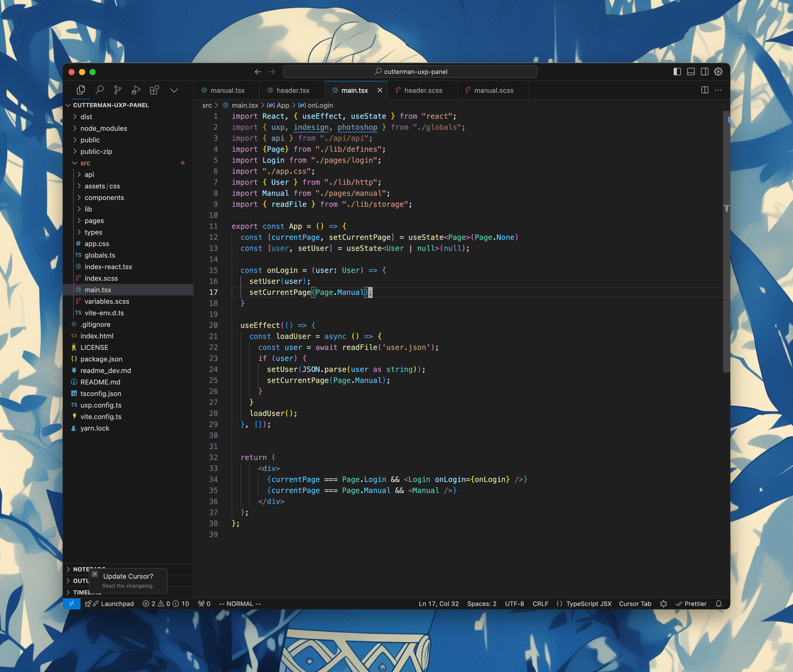
Task: Click App in the breadcrumb
Action: tap(283, 106)
